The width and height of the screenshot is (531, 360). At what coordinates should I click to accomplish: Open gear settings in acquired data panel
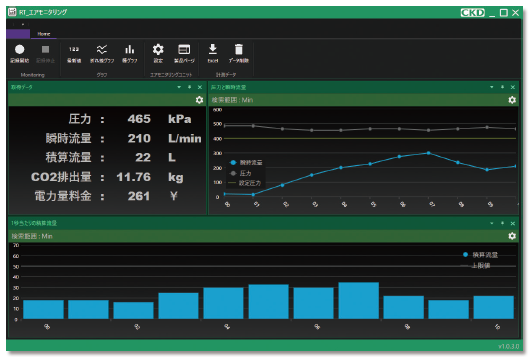click(199, 100)
